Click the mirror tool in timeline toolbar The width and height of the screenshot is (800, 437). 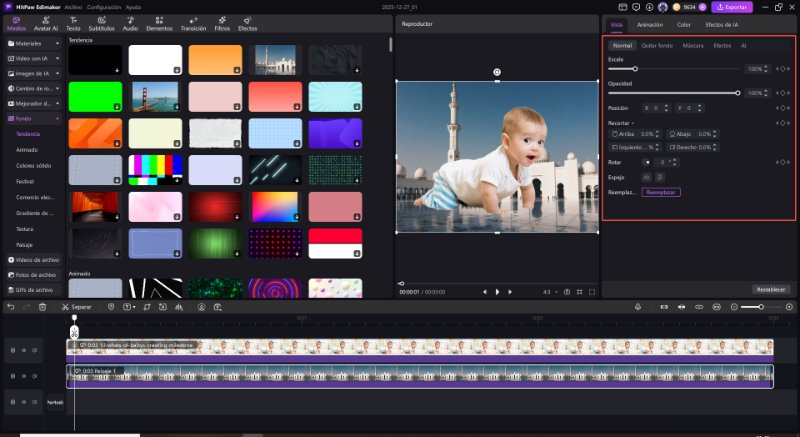[179, 307]
